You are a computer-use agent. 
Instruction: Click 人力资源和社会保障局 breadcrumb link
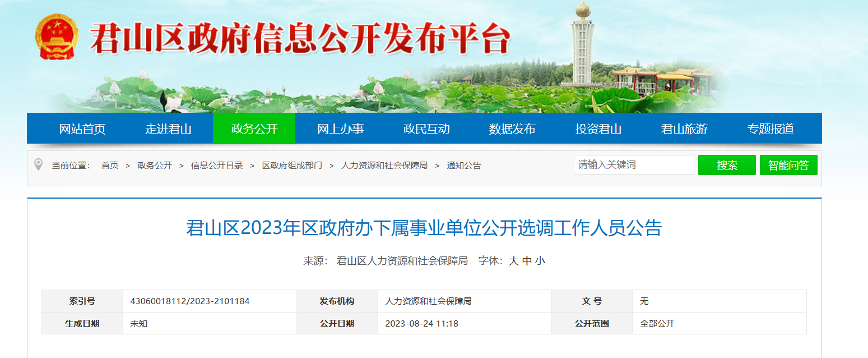tap(384, 166)
